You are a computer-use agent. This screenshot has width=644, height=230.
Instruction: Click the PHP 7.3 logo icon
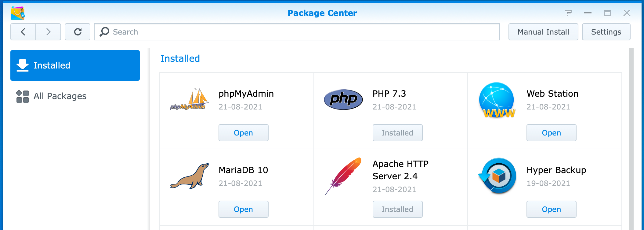[343, 99]
